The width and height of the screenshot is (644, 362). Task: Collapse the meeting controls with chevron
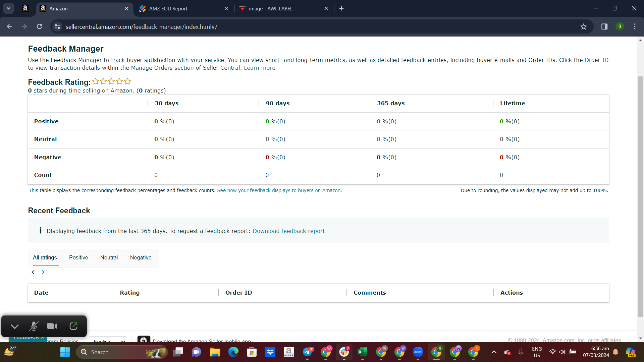15,326
